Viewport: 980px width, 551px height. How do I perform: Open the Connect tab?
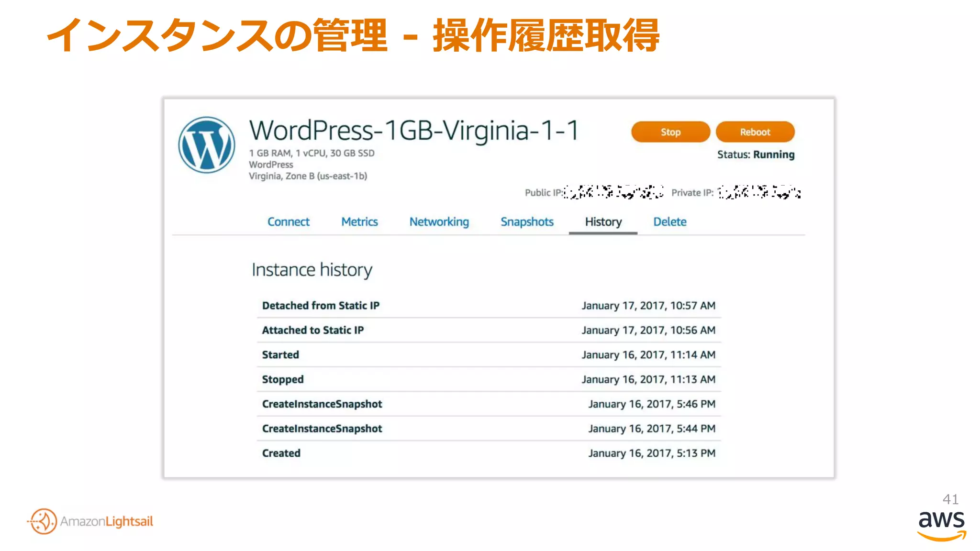tap(288, 222)
